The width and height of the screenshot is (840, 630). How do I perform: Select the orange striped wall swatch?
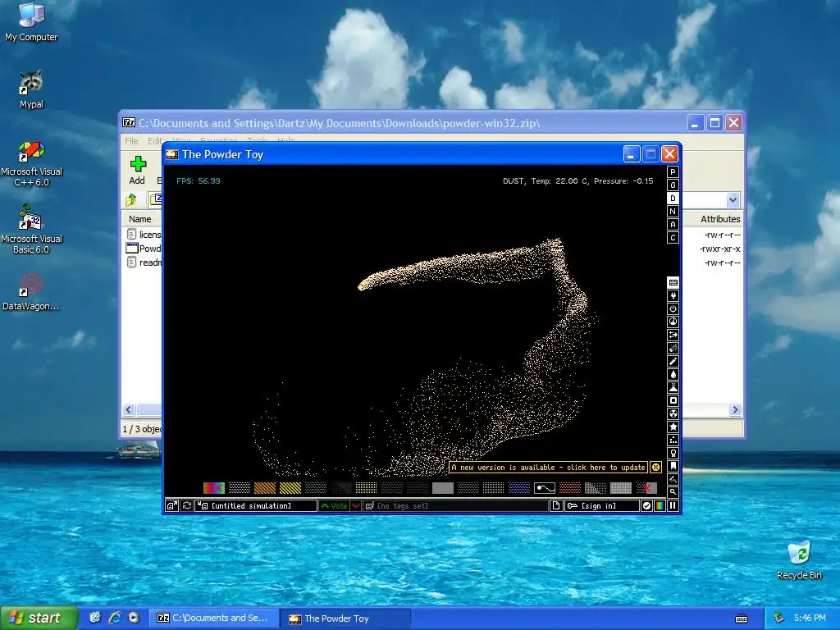[265, 488]
